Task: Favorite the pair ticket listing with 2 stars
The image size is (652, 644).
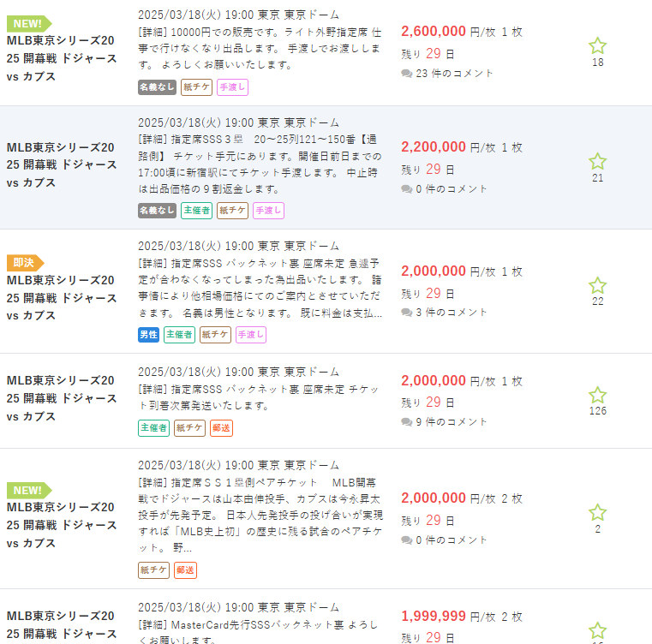Action: point(597,513)
